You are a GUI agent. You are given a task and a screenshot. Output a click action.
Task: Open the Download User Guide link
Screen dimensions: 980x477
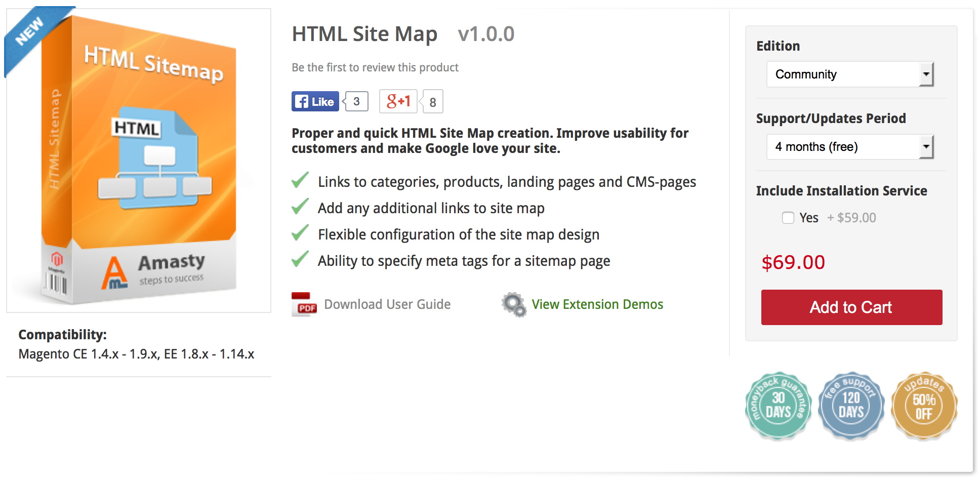click(387, 304)
